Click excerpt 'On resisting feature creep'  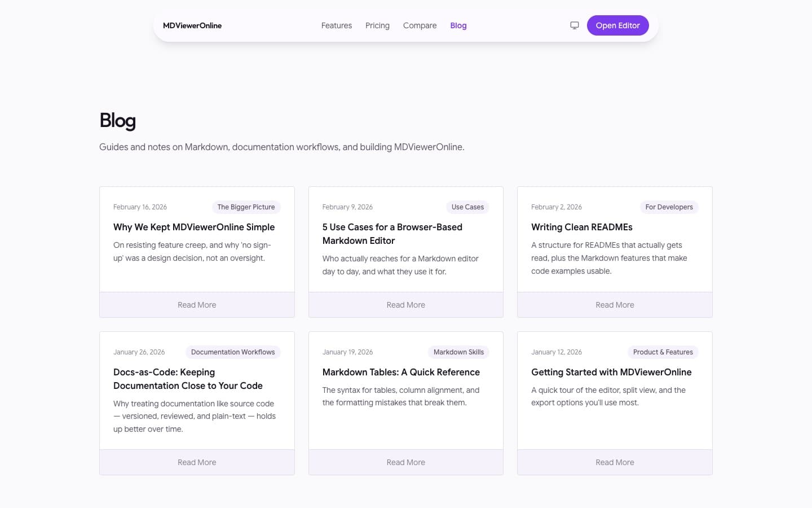pos(192,252)
